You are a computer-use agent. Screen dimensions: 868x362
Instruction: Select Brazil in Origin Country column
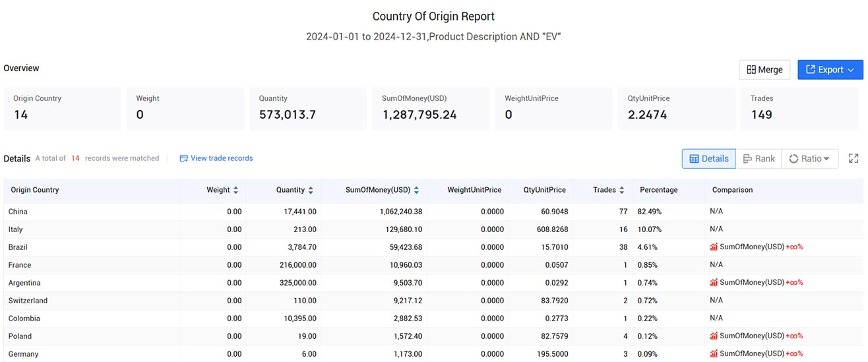(18, 247)
